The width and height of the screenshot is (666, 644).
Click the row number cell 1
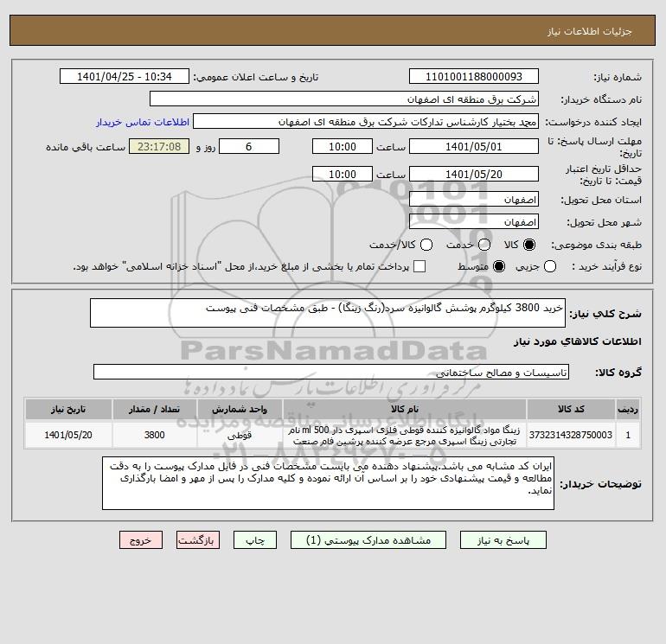coord(628,435)
